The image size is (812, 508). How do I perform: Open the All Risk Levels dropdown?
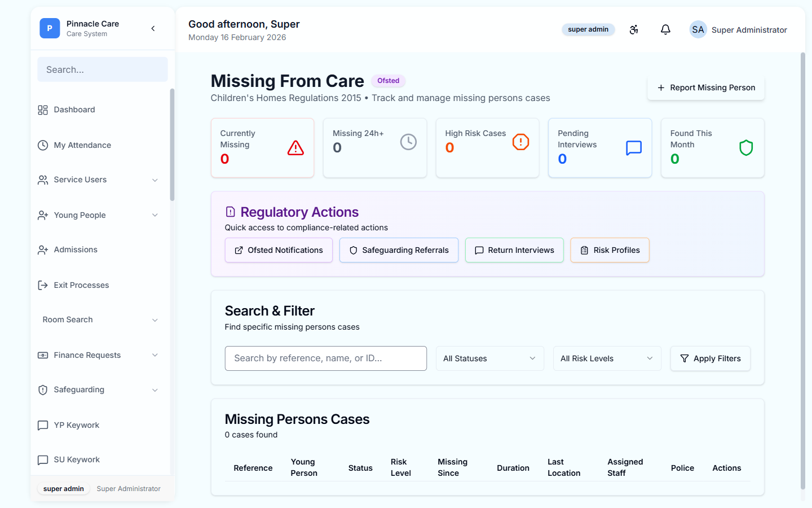(607, 358)
